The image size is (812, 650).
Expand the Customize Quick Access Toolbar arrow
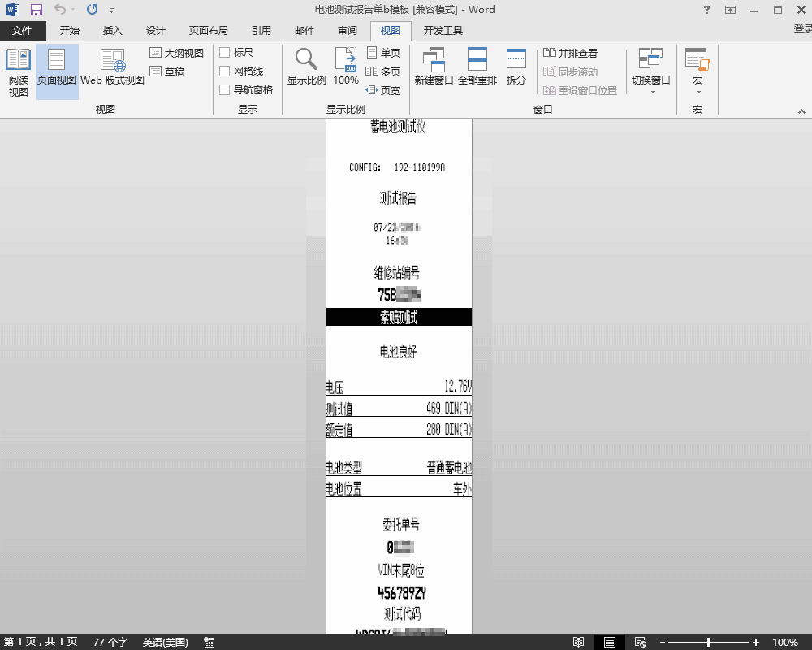(111, 11)
